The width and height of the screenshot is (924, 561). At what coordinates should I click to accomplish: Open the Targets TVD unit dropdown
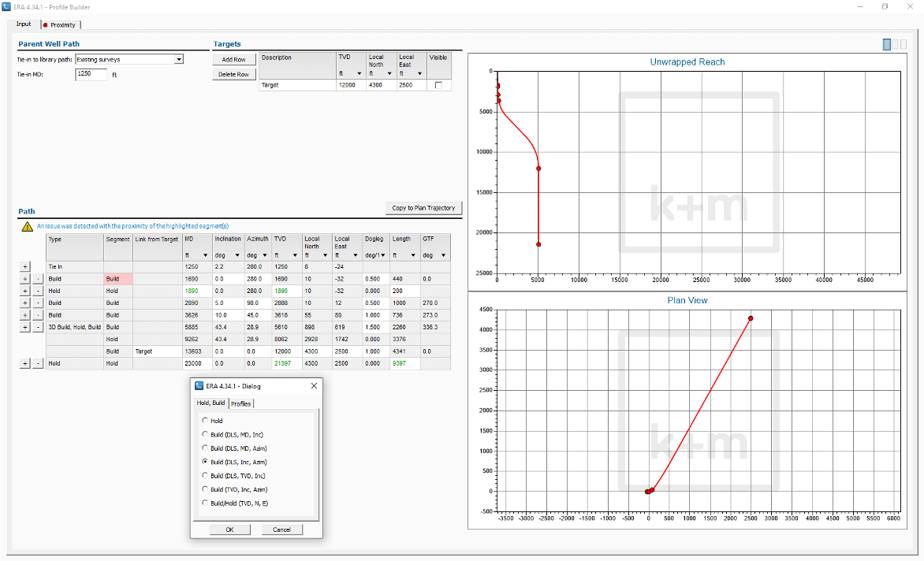pyautogui.click(x=359, y=73)
